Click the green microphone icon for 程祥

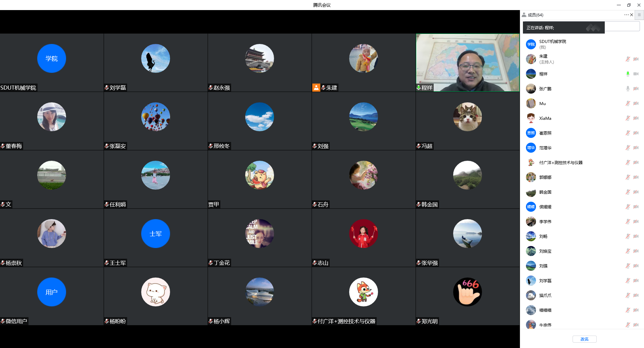coord(628,74)
